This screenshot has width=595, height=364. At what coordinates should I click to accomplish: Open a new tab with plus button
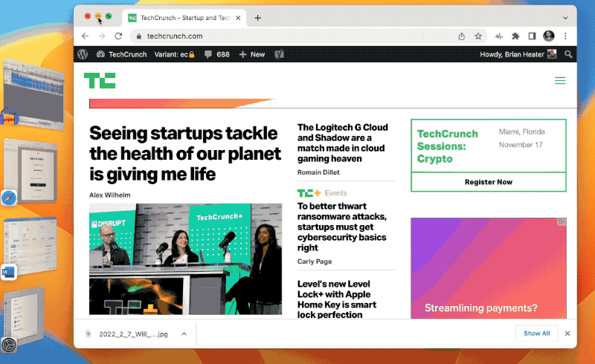click(258, 18)
